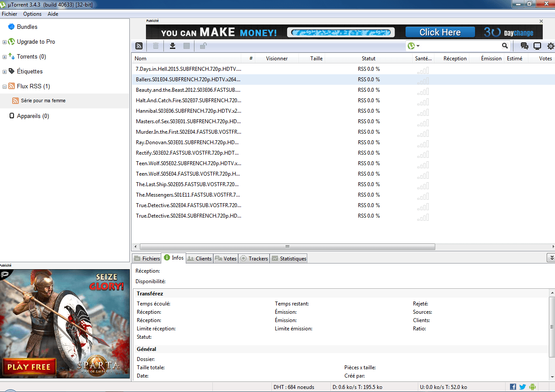Image resolution: width=555 pixels, height=392 pixels.
Task: Open the Options menu
Action: tap(32, 14)
